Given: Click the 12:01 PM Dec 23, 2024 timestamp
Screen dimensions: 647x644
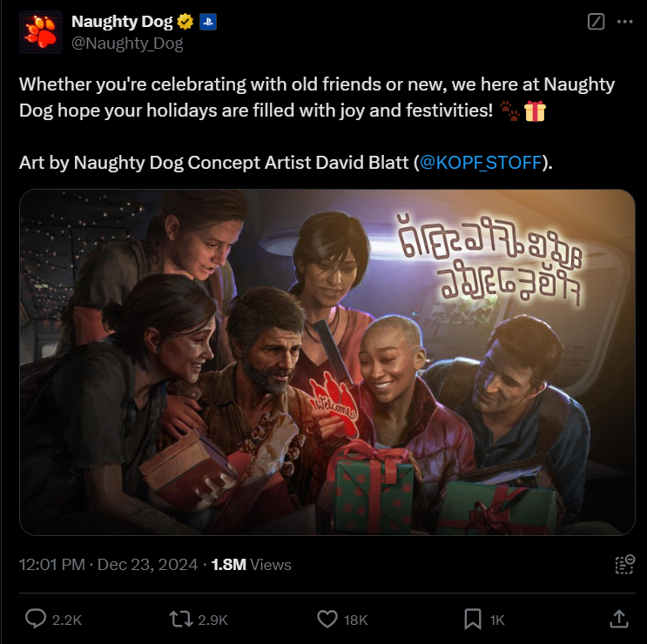Looking at the screenshot, I should (x=109, y=565).
